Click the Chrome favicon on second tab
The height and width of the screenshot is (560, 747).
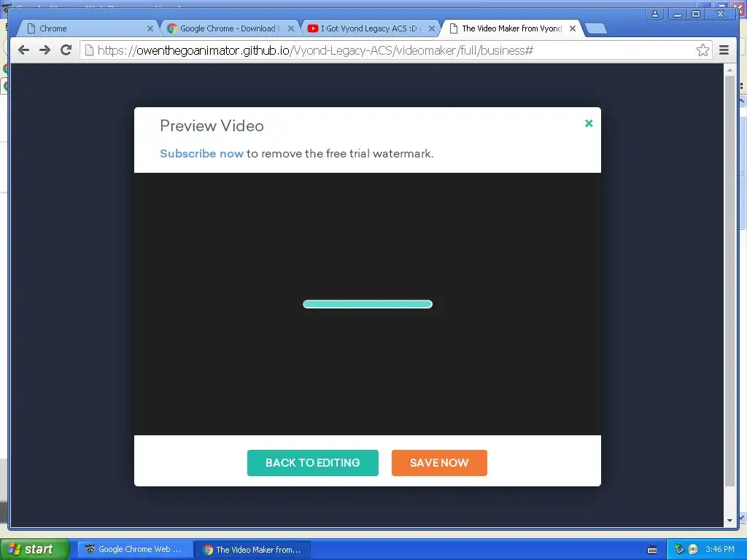(172, 28)
